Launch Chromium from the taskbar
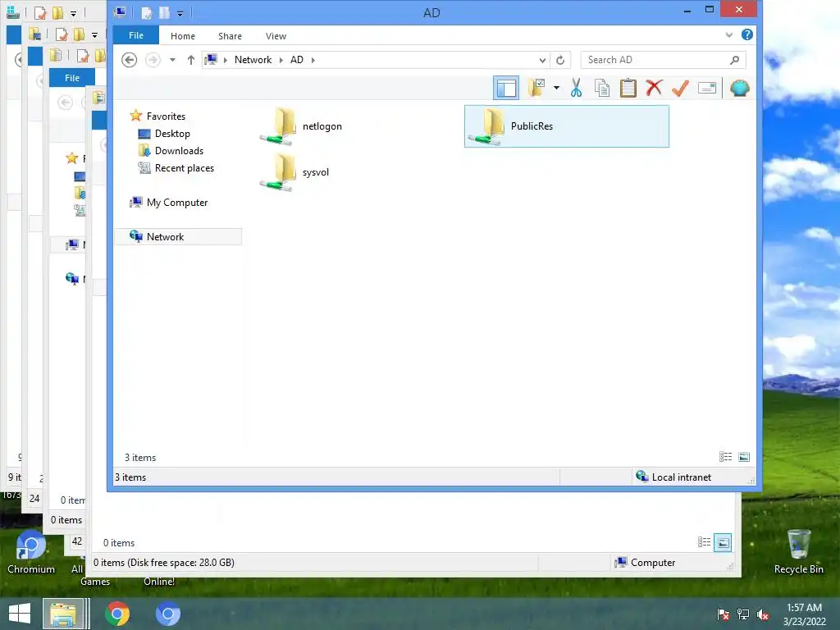This screenshot has height=630, width=840. pos(167,614)
